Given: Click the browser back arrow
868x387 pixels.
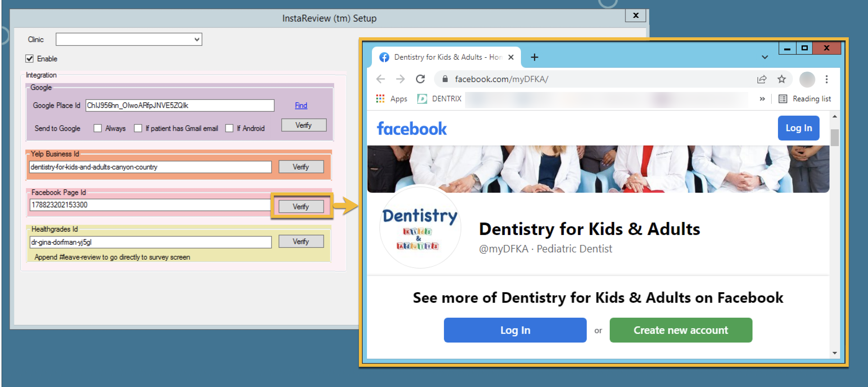Looking at the screenshot, I should [x=380, y=79].
